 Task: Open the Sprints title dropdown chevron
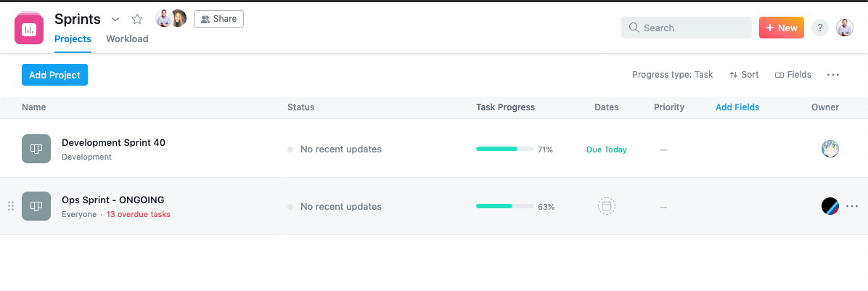[115, 19]
